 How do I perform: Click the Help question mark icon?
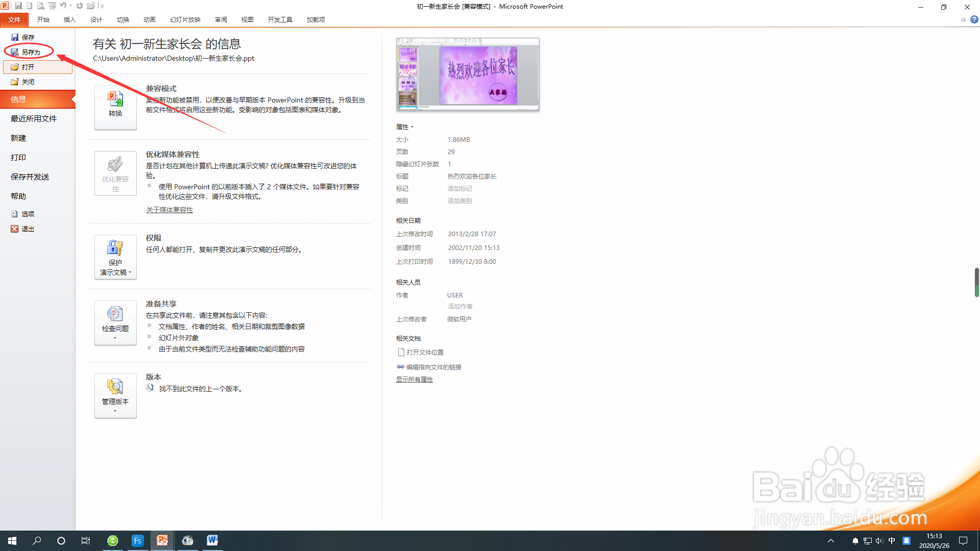[x=974, y=19]
